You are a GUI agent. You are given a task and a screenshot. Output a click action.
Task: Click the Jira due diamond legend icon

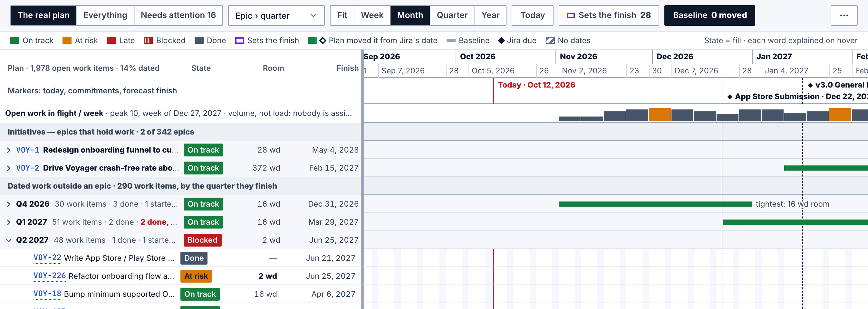pyautogui.click(x=501, y=41)
